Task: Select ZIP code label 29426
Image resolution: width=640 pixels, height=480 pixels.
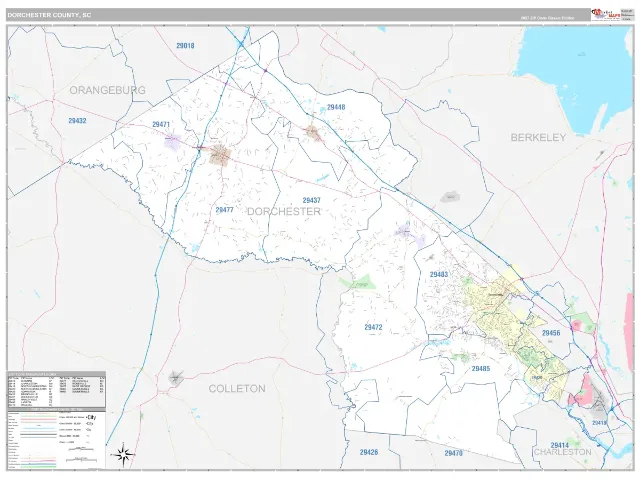Action: [369, 452]
